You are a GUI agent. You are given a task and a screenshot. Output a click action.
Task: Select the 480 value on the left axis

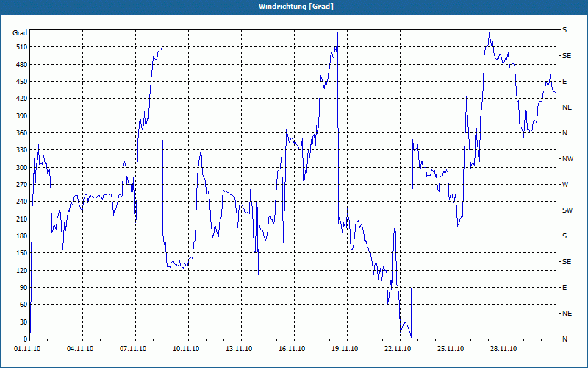pyautogui.click(x=23, y=65)
